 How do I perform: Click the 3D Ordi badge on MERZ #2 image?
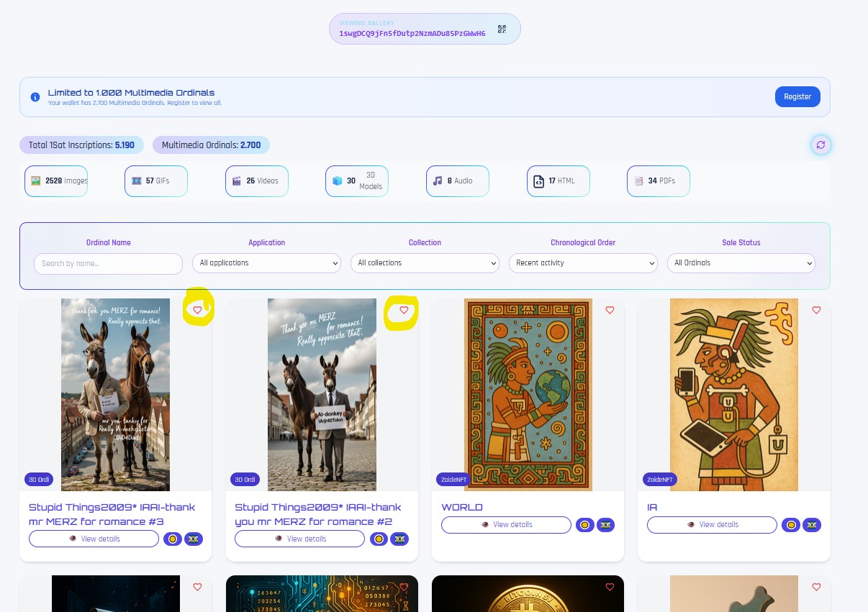245,480
